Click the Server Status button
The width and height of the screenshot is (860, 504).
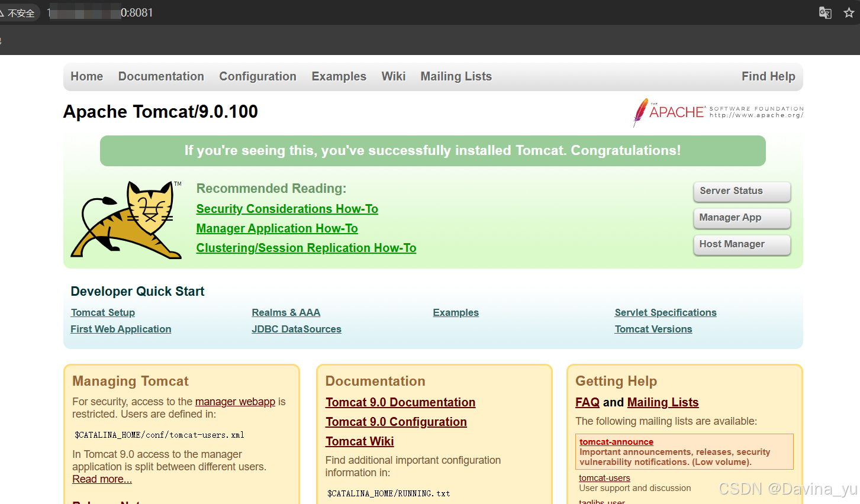(x=742, y=191)
